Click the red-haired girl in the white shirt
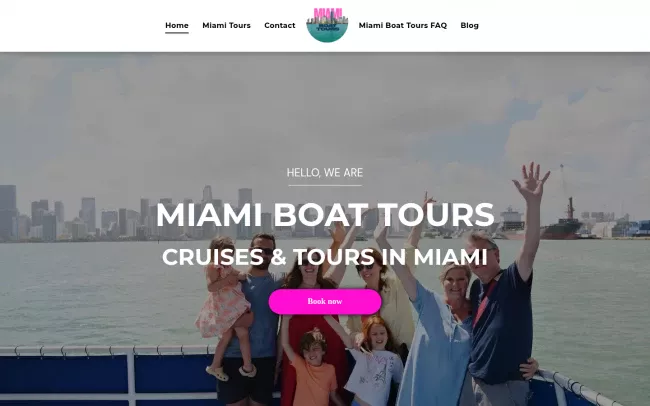Image resolution: width=650 pixels, height=406 pixels. [375, 361]
